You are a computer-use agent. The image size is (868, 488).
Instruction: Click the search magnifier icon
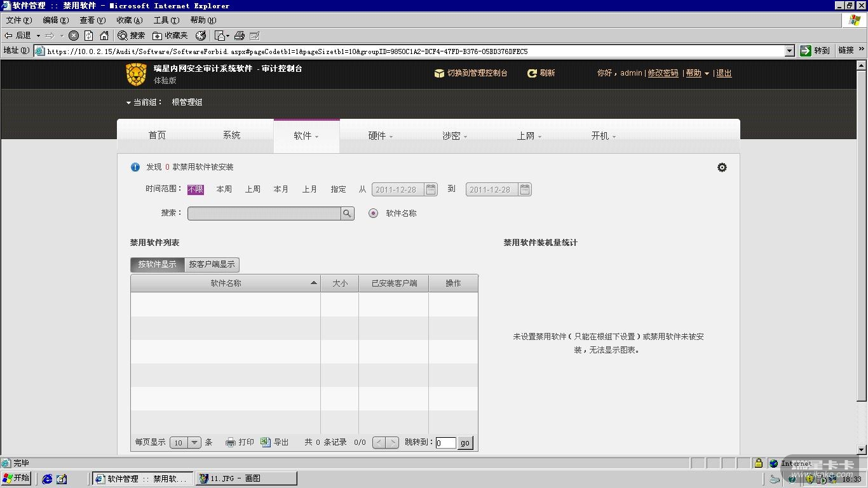(347, 213)
